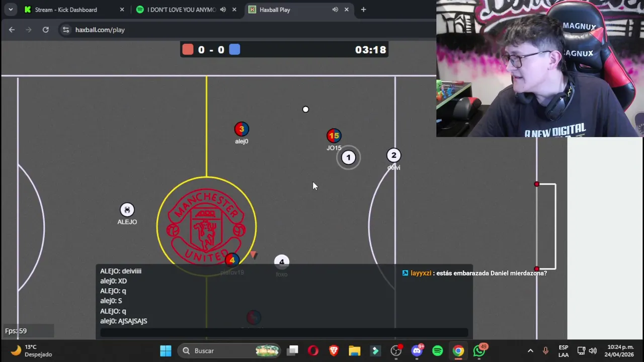Close the Kick Dashboard tab

[122, 10]
